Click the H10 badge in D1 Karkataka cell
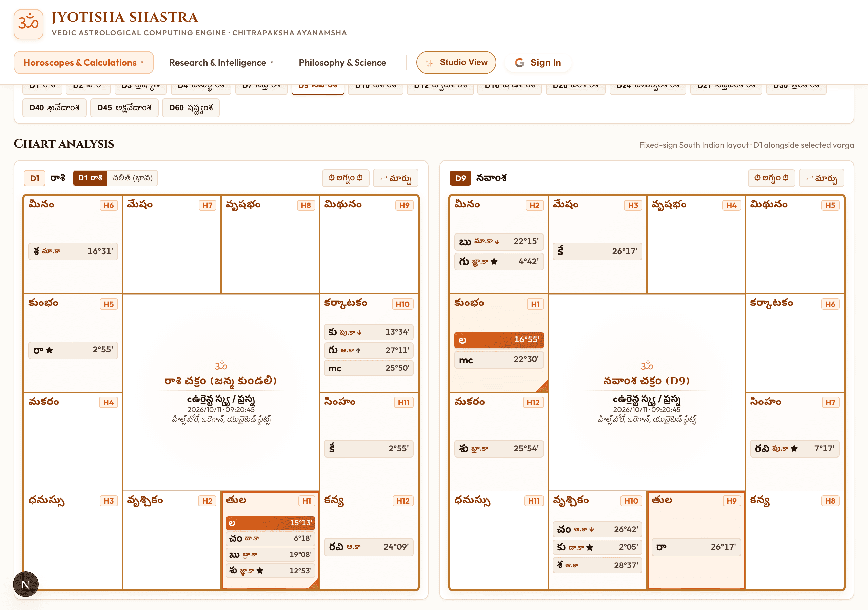 point(402,304)
